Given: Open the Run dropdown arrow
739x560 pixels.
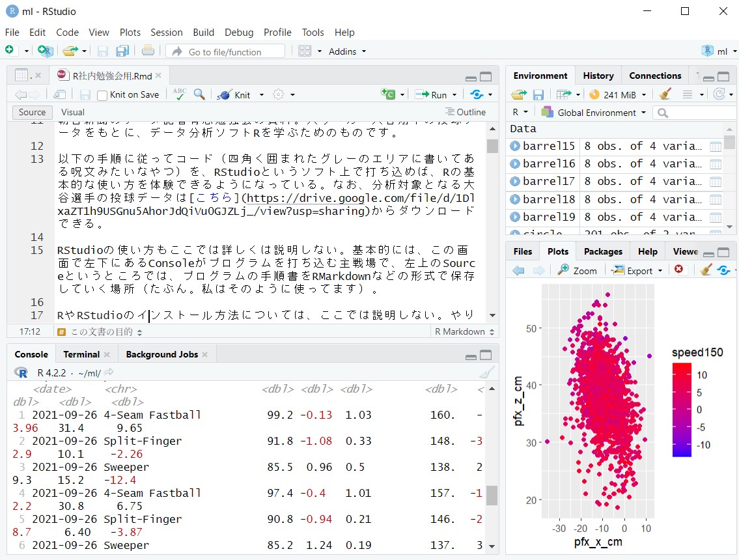Looking at the screenshot, I should tap(454, 95).
